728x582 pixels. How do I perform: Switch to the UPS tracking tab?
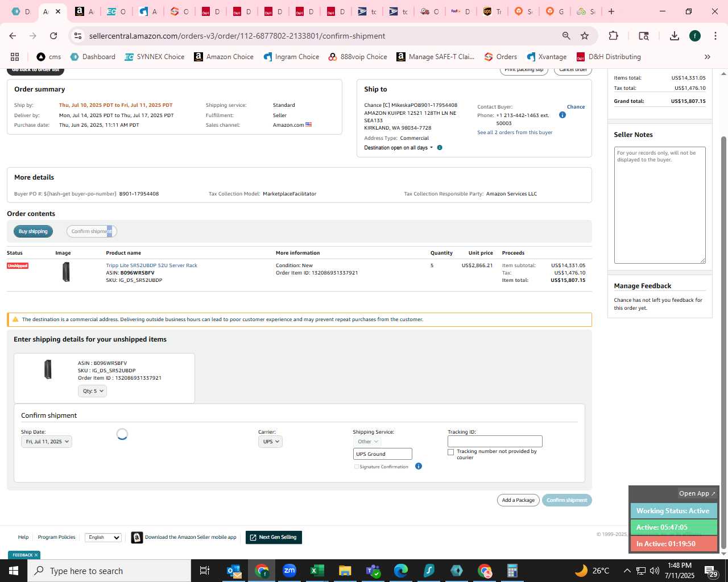(493, 11)
